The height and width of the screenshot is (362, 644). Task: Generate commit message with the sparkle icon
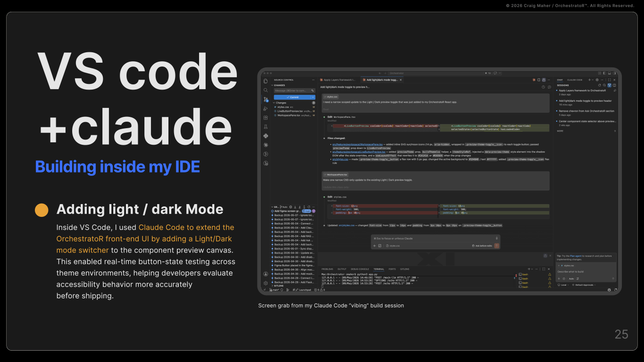pyautogui.click(x=312, y=90)
